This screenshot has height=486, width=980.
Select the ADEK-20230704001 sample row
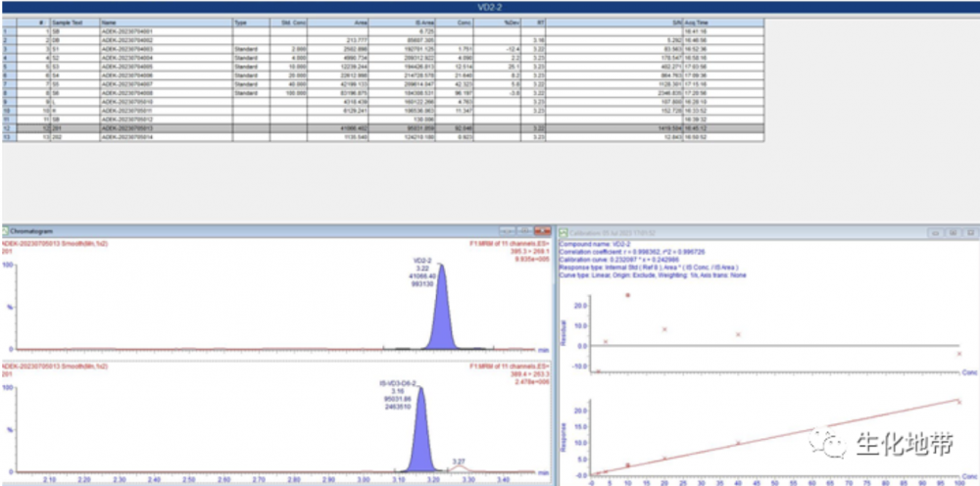click(x=382, y=30)
